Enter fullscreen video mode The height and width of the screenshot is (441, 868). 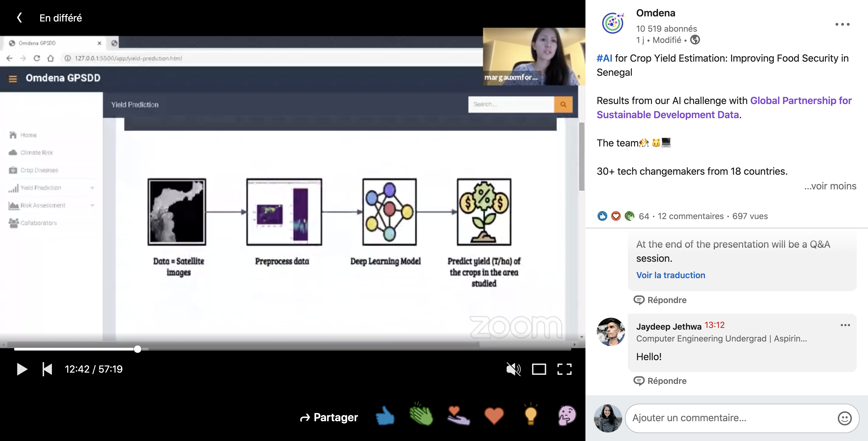coord(564,369)
